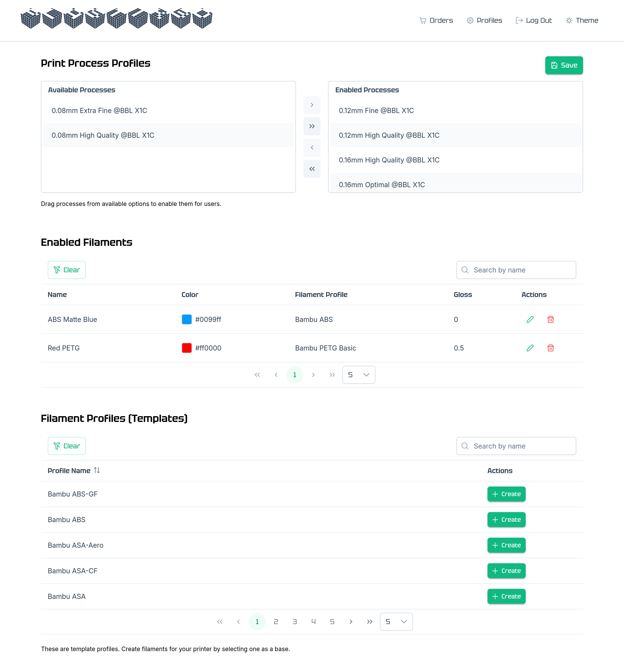Screen dimensions: 624x672
Task: Open the Orders menu item
Action: tap(436, 21)
